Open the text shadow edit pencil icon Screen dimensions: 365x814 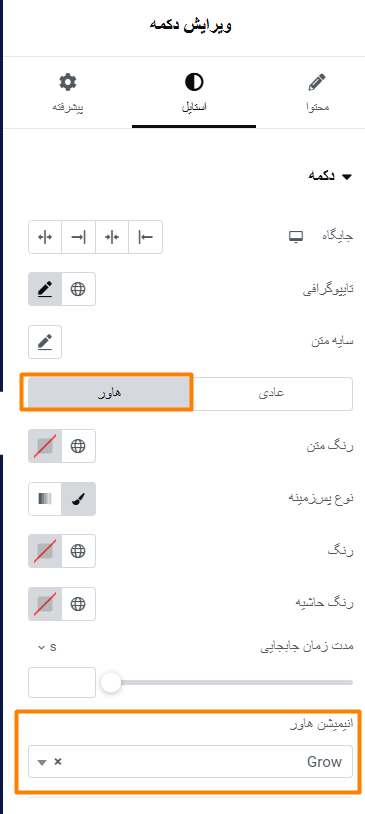point(45,342)
